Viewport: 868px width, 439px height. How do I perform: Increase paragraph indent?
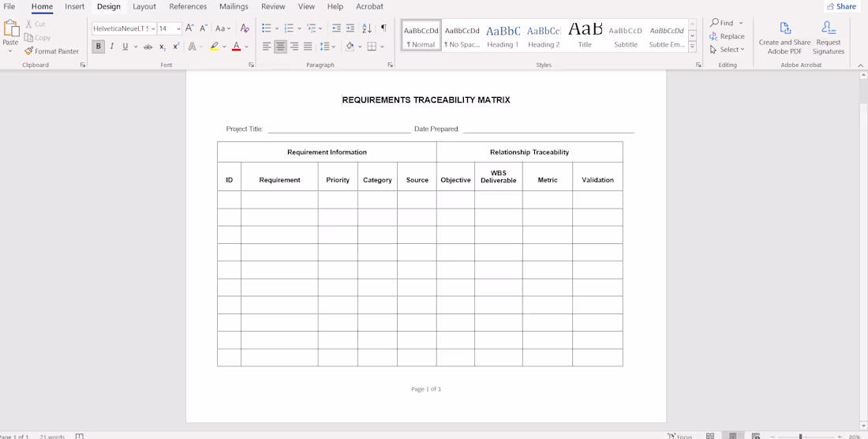(x=350, y=28)
